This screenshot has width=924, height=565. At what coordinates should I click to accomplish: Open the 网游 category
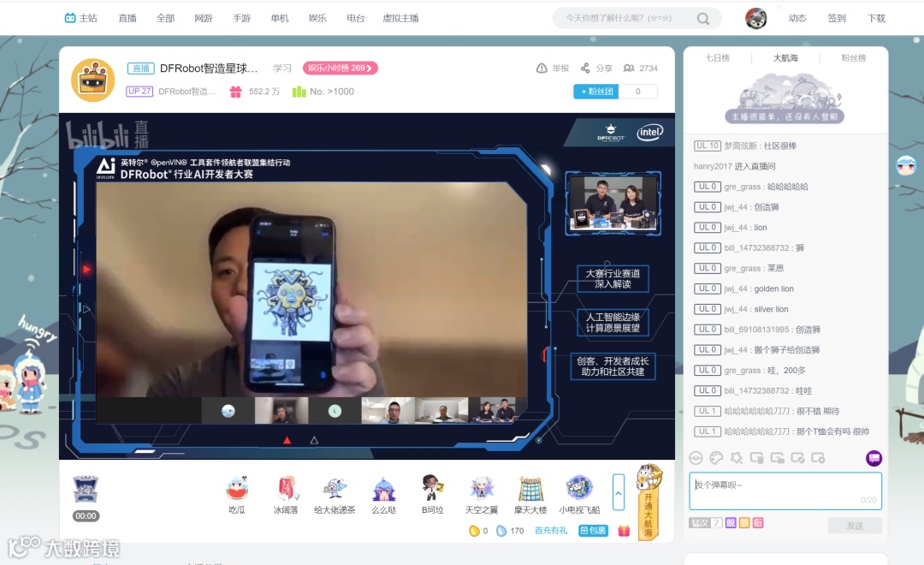point(204,18)
